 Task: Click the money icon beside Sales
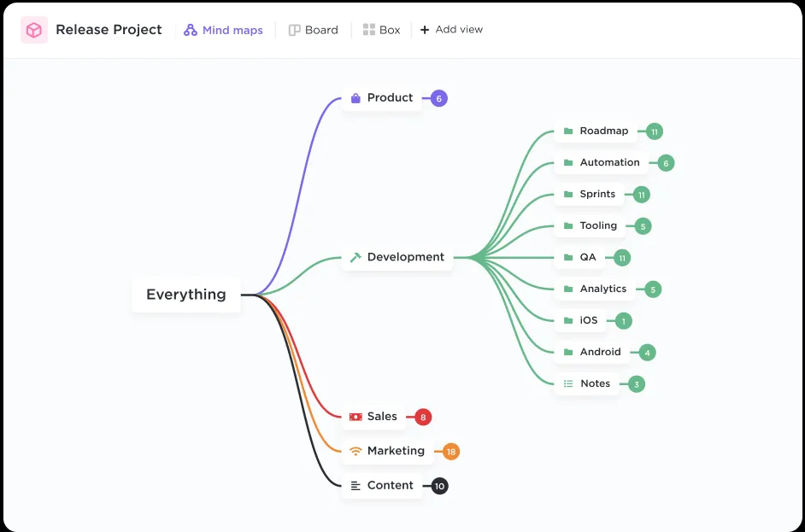(354, 417)
